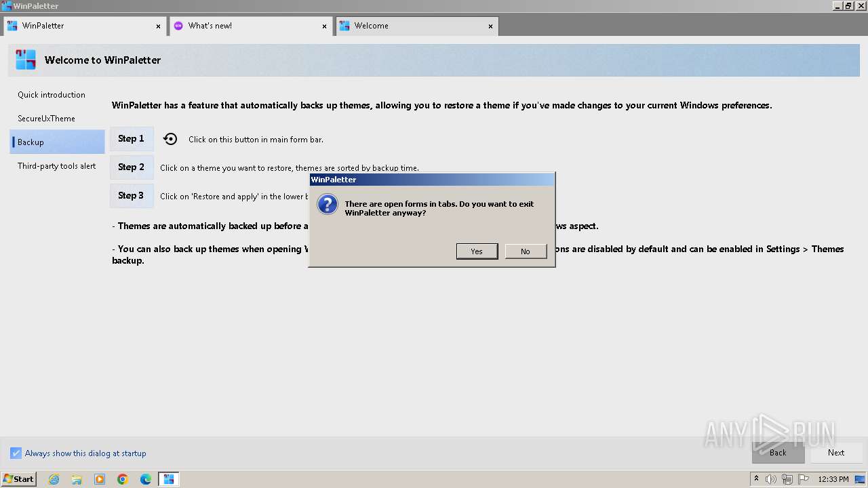Click the question mark icon in dialog
The image size is (868, 488).
click(x=328, y=204)
